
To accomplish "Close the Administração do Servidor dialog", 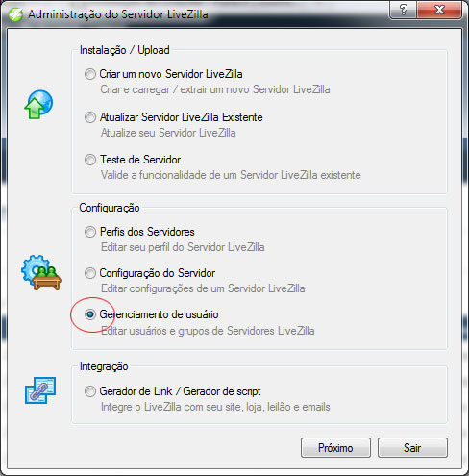I will click(x=439, y=10).
